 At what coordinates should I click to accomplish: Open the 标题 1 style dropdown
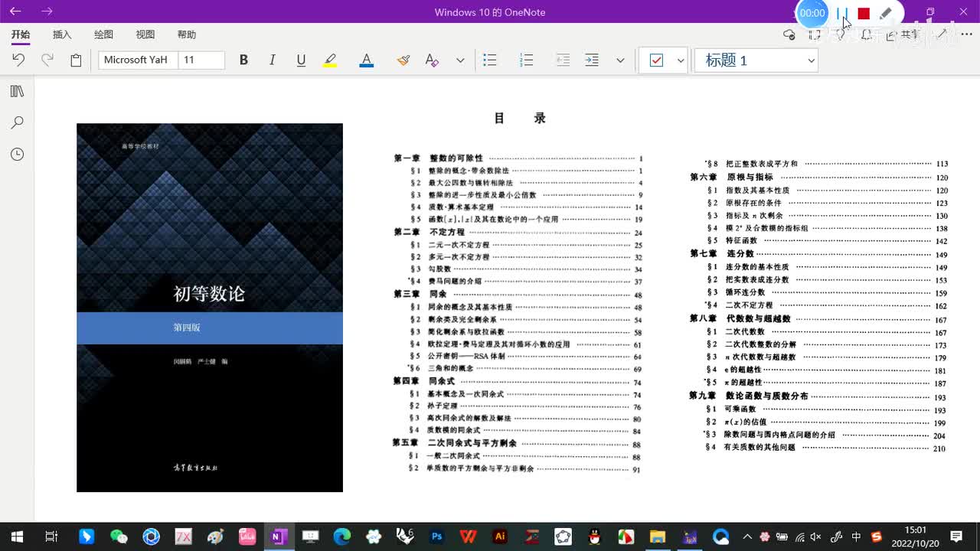(756, 60)
